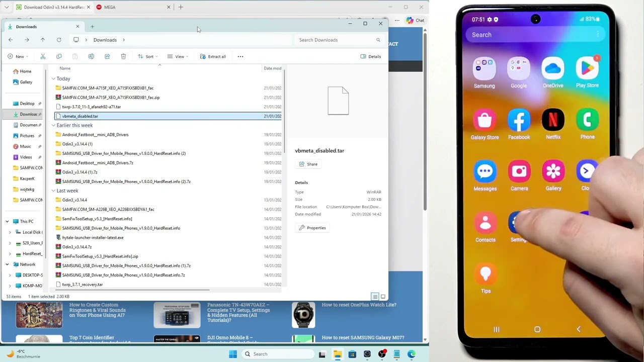The width and height of the screenshot is (644, 362).
Task: Open OneDrive app on the phone
Action: coord(553,72)
